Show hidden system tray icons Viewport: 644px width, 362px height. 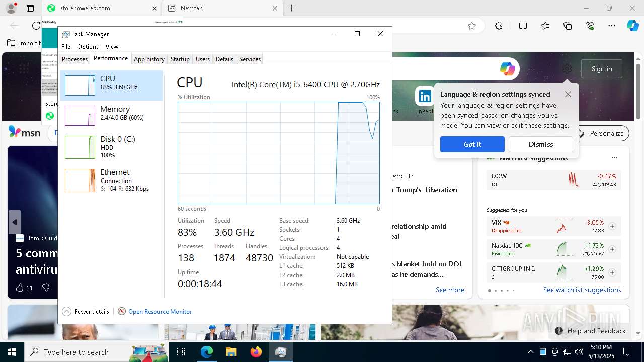click(530, 352)
